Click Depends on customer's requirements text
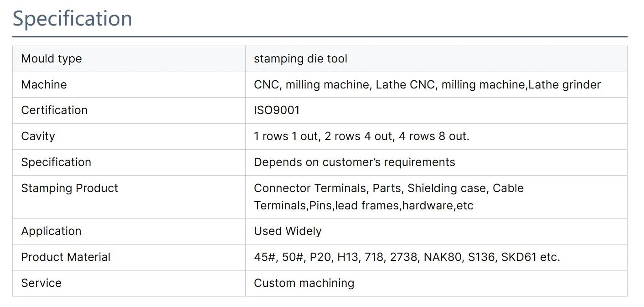This screenshot has width=644, height=307. pyautogui.click(x=354, y=162)
